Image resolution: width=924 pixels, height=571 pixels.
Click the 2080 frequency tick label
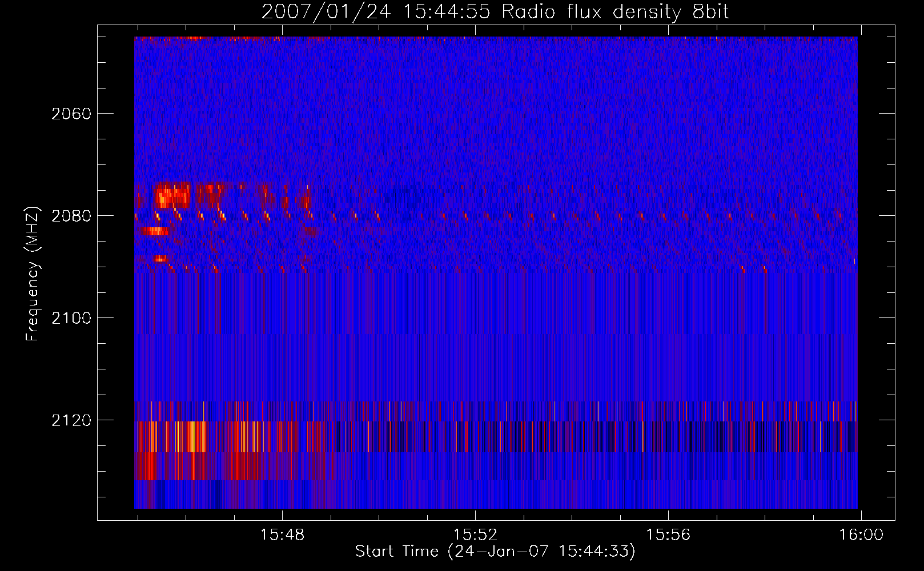click(x=71, y=216)
